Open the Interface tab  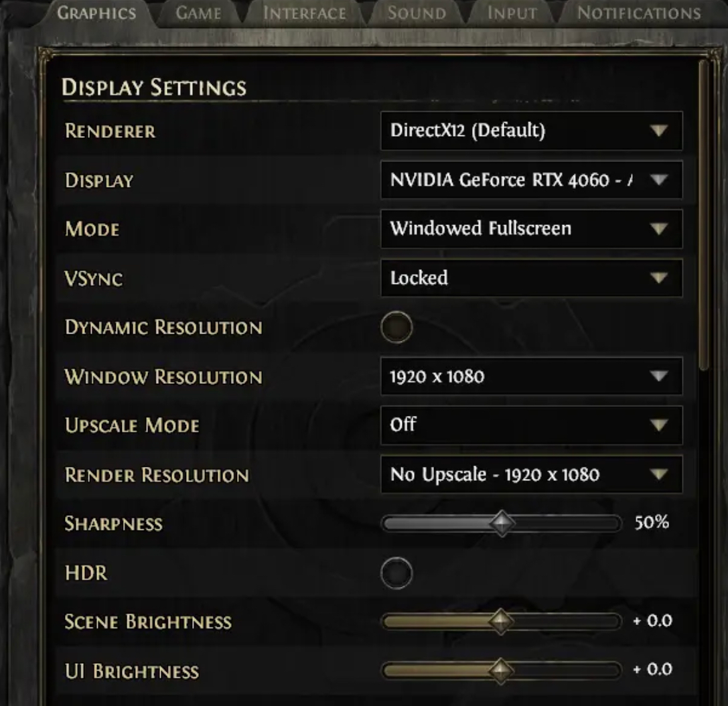point(304,13)
